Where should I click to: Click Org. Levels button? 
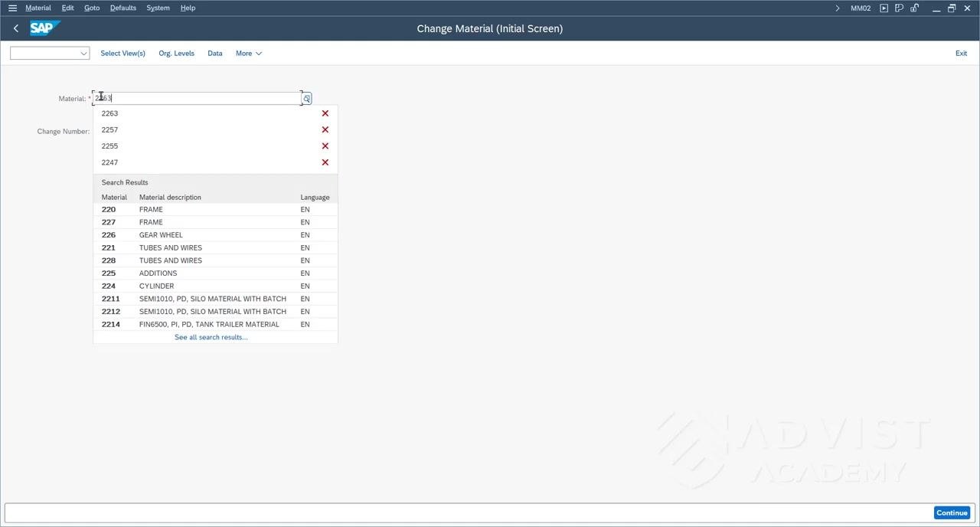[177, 54]
